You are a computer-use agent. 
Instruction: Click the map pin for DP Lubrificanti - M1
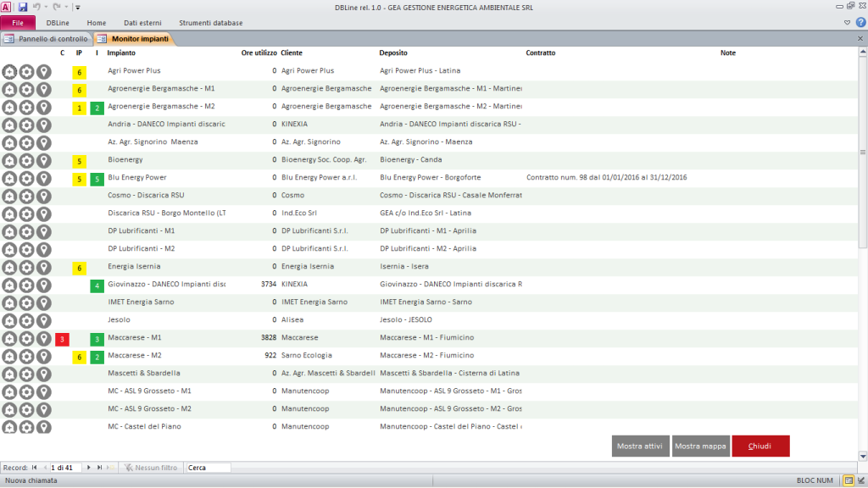[x=44, y=231]
